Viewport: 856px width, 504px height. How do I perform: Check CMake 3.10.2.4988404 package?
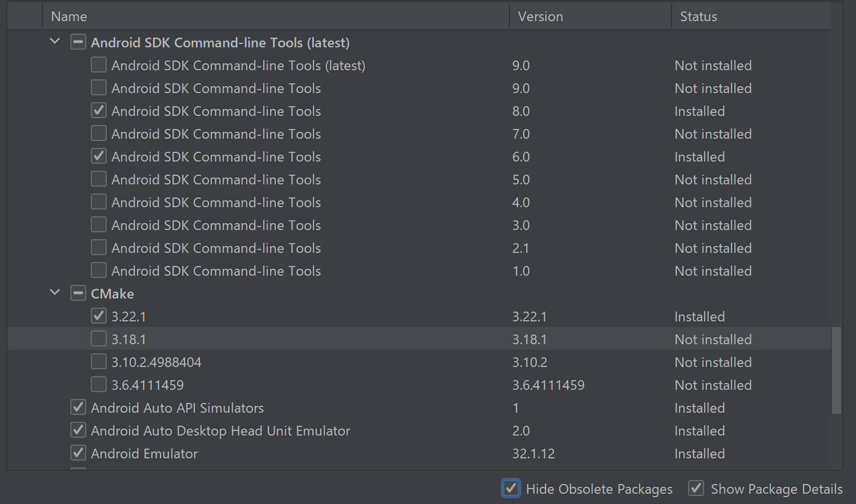coord(99,362)
